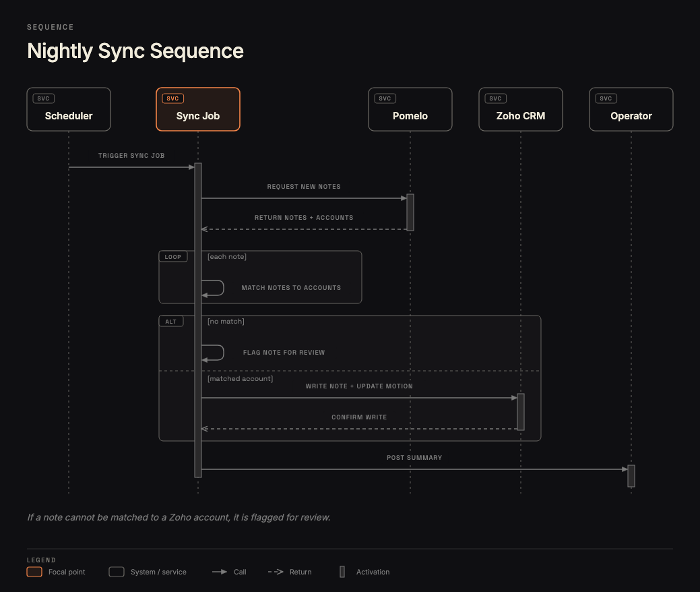Click the Pomelo service box

point(410,109)
